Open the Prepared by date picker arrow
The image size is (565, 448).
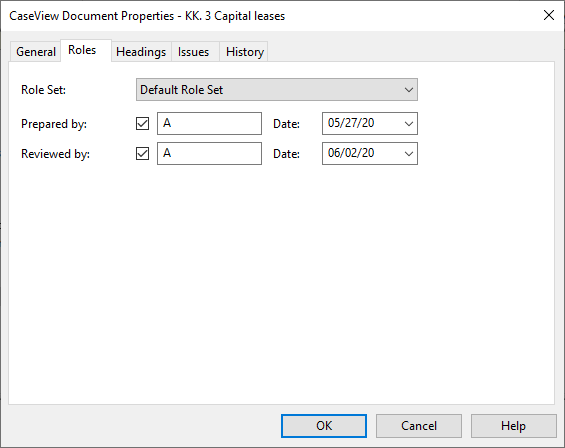tap(409, 124)
